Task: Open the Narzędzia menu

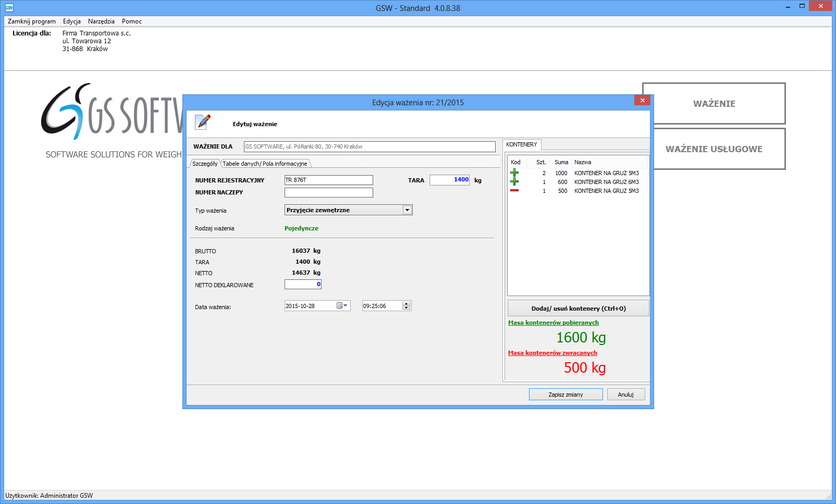Action: pos(101,21)
